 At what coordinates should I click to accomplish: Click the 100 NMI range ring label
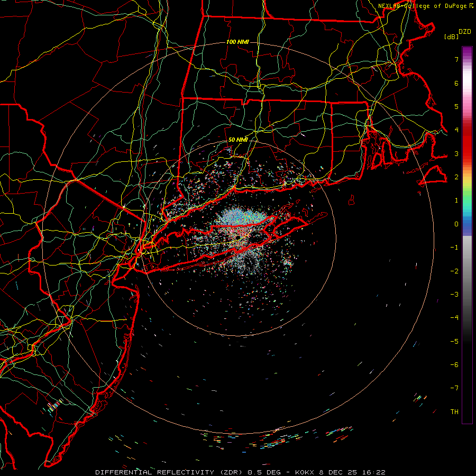(237, 42)
